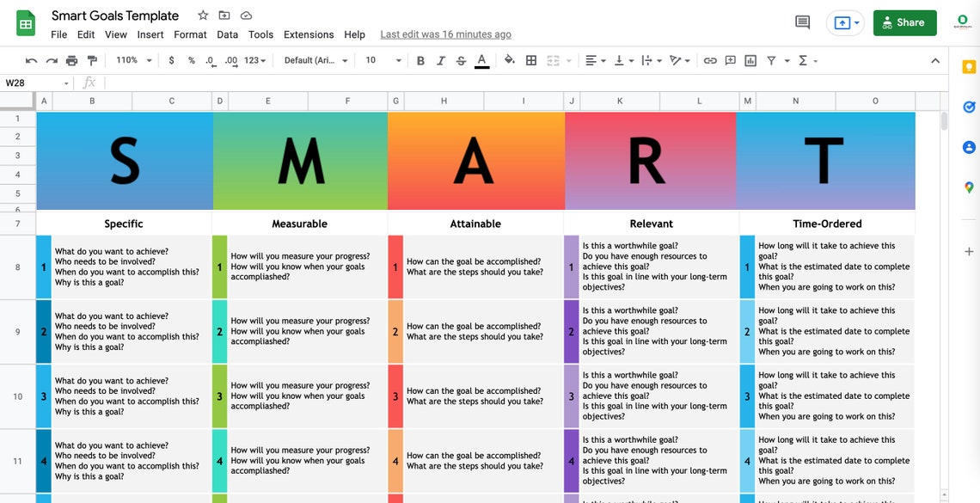Open version history via last edit link

pos(445,34)
